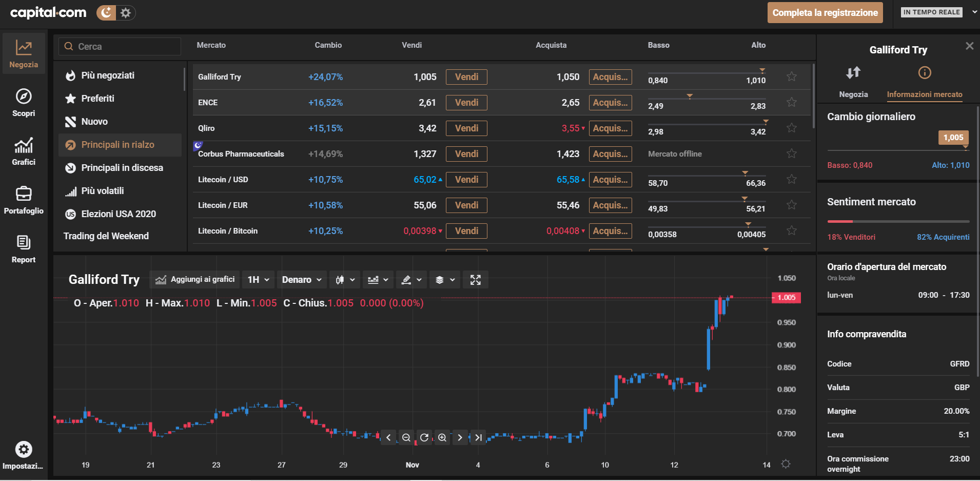Switch to Negozia tab in Galliford Try panel
The width and height of the screenshot is (980, 481).
(853, 82)
